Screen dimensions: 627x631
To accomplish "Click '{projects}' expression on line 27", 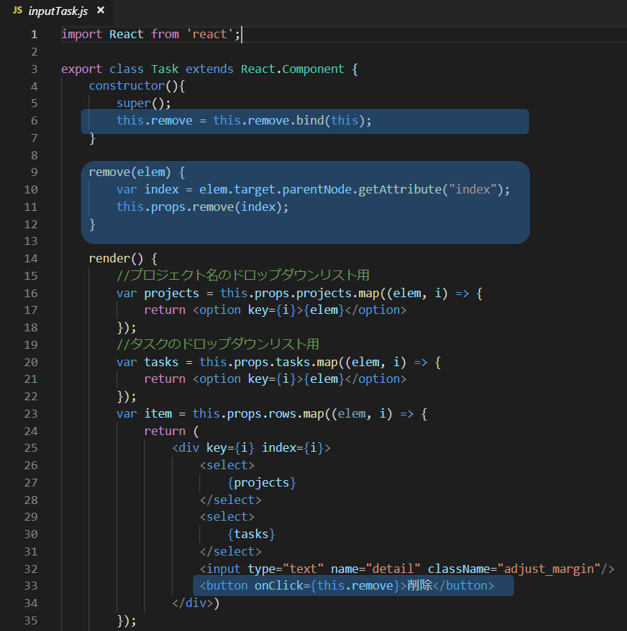I will 262,483.
